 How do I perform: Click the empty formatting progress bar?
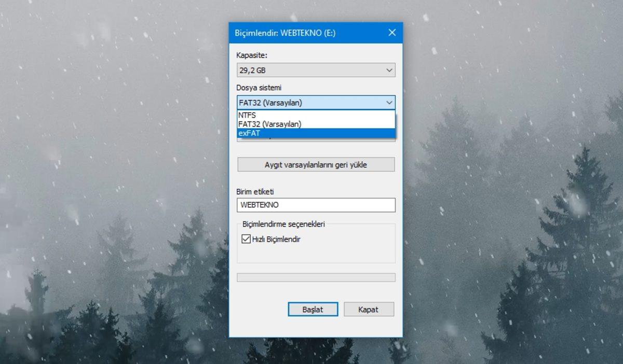coord(316,277)
